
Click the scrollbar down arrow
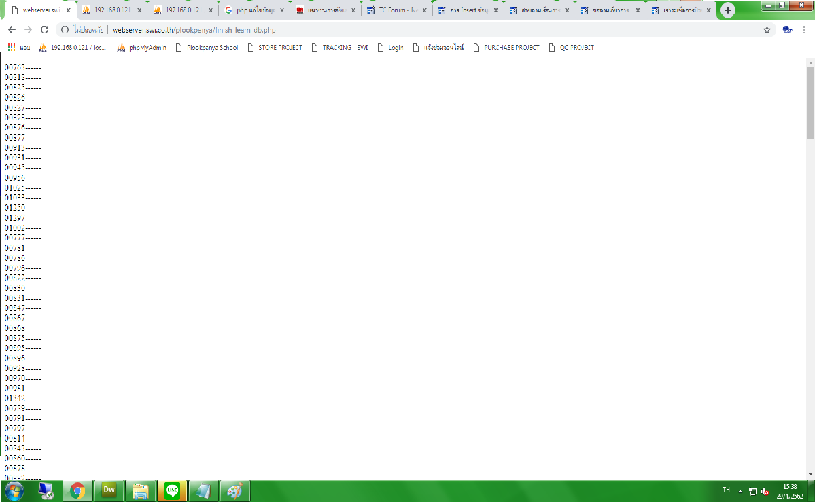[x=810, y=474]
